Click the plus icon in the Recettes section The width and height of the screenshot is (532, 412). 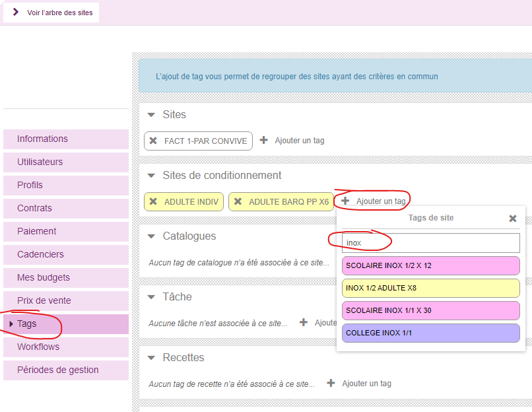(x=331, y=383)
